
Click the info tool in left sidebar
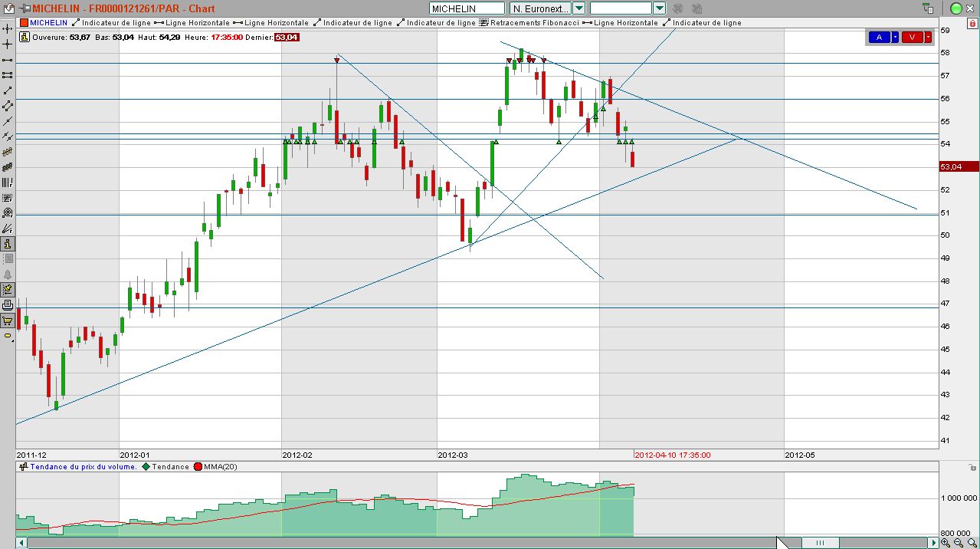coord(8,243)
